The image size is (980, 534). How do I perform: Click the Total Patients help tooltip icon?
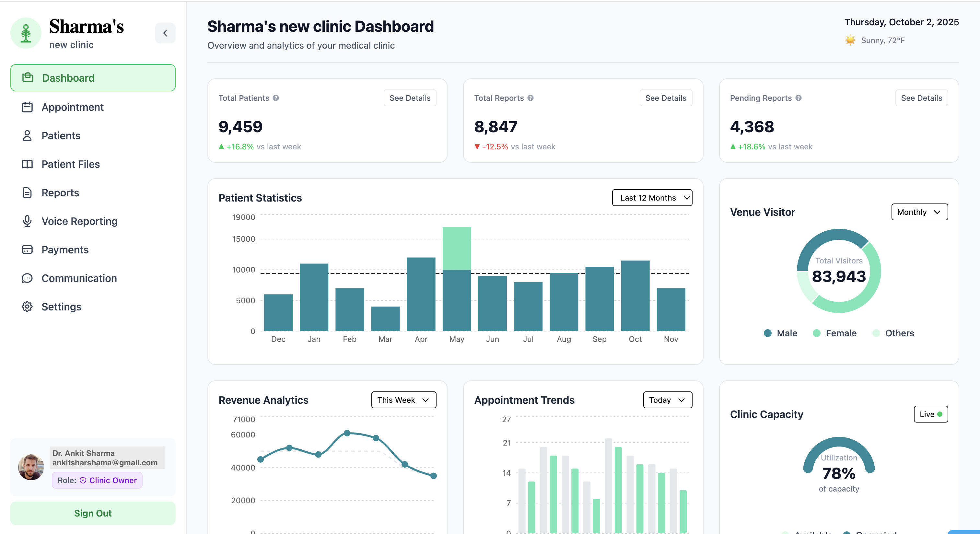tap(275, 98)
